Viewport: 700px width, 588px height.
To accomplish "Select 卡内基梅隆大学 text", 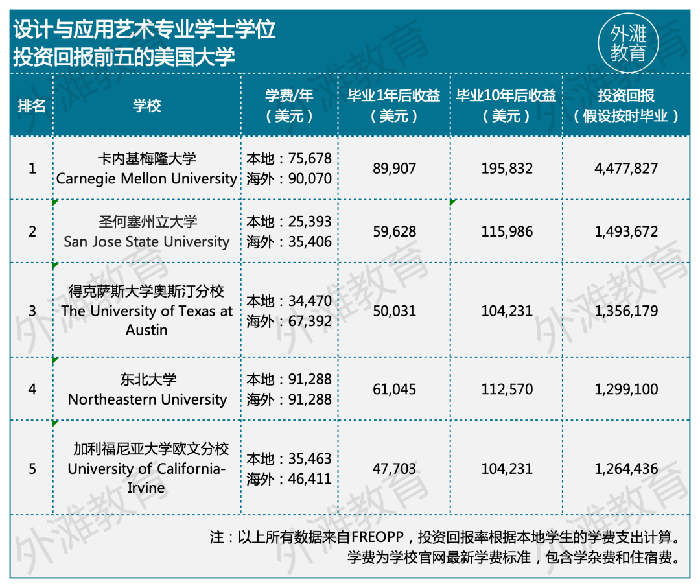I will [147, 158].
